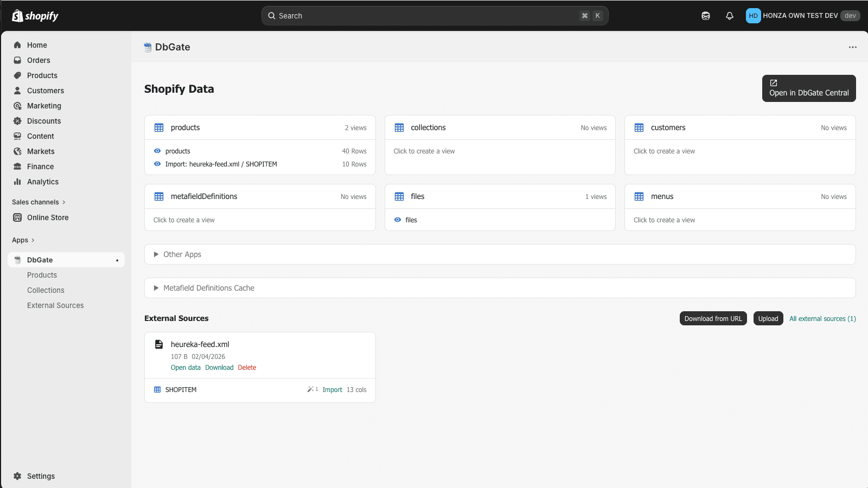Click the Marketing target icon
Screen dimensions: 868x488
click(x=17, y=106)
